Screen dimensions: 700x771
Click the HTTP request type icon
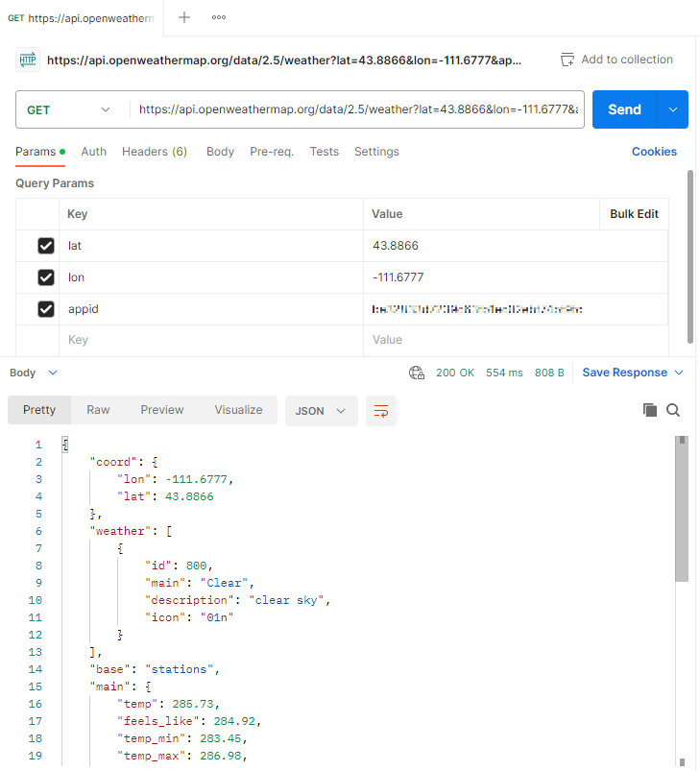click(x=28, y=60)
